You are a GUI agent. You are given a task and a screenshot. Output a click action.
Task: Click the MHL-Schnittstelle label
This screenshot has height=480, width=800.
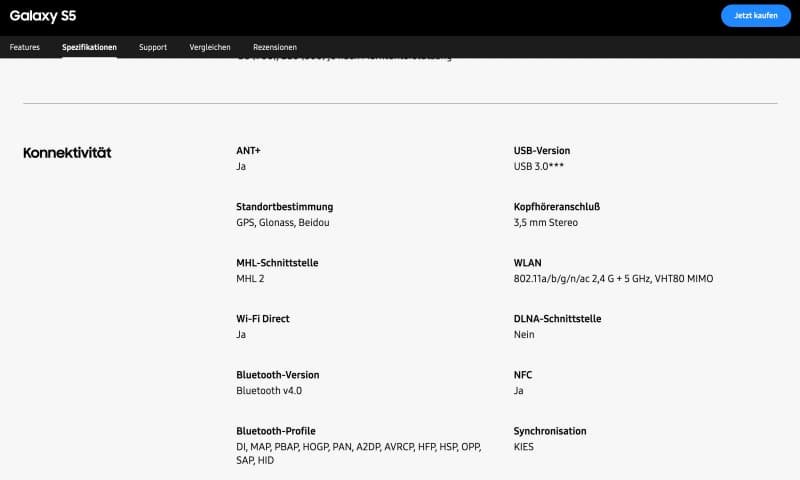pos(277,263)
